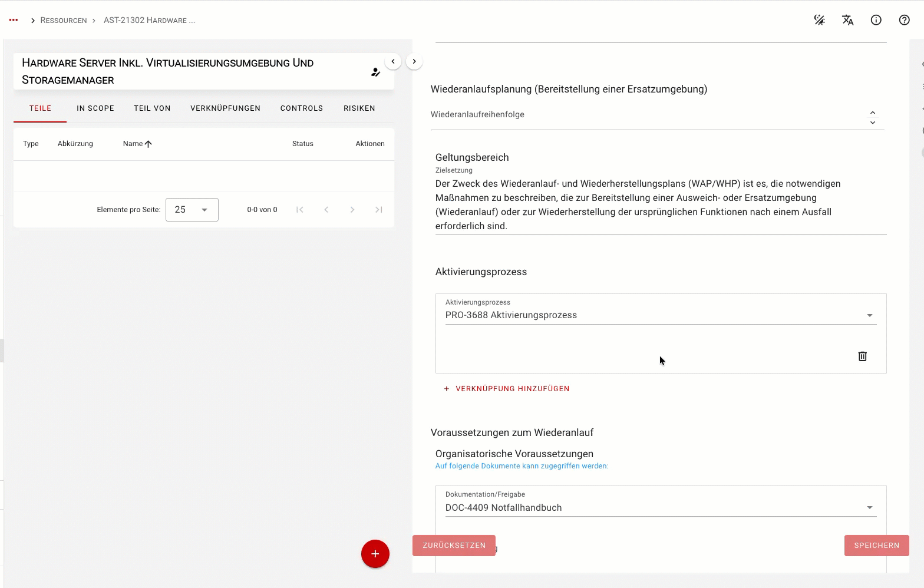Go to the last page of the table

point(379,210)
